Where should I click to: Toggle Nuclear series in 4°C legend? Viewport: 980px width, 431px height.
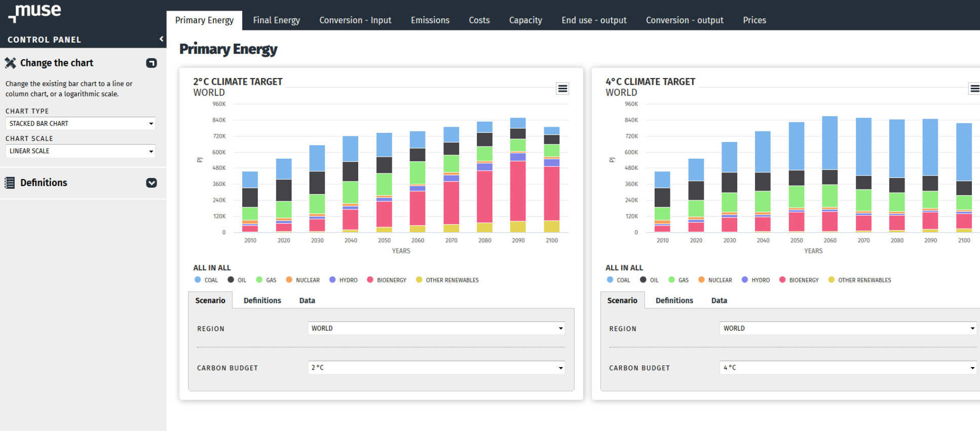click(x=715, y=280)
